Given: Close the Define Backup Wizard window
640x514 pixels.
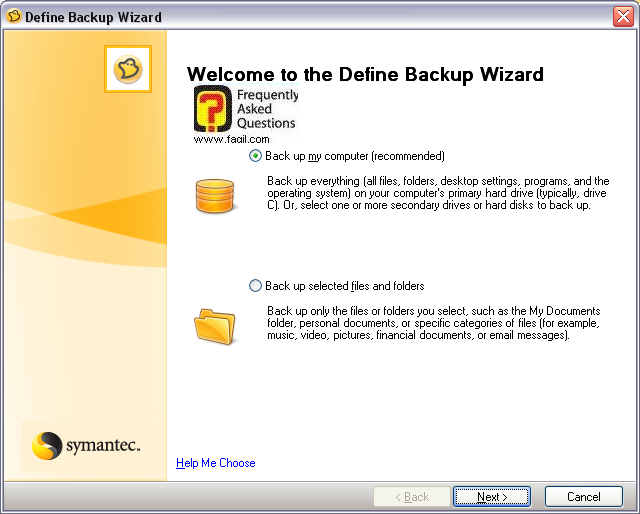Looking at the screenshot, I should pyautogui.click(x=621, y=17).
